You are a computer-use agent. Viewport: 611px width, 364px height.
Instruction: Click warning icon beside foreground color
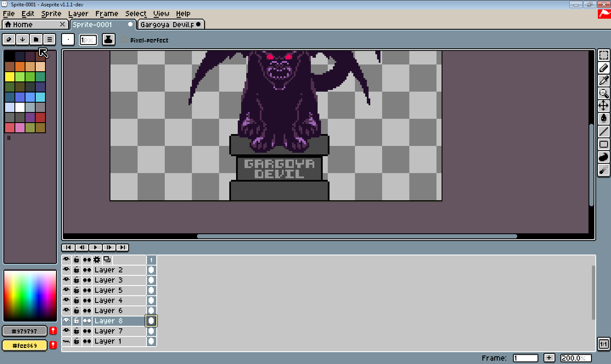pos(53,331)
